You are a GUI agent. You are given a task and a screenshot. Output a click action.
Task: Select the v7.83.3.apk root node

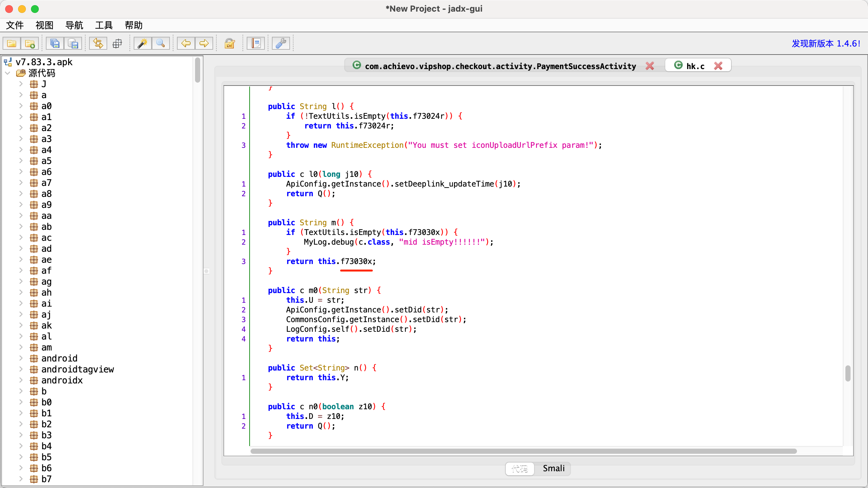pos(44,62)
